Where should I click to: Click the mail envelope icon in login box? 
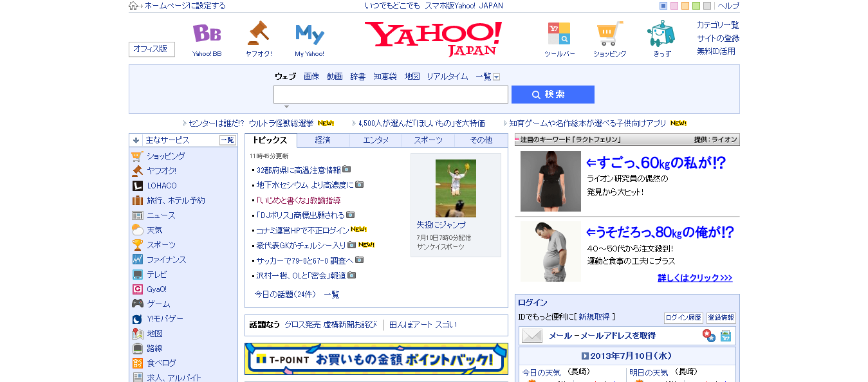(x=532, y=336)
